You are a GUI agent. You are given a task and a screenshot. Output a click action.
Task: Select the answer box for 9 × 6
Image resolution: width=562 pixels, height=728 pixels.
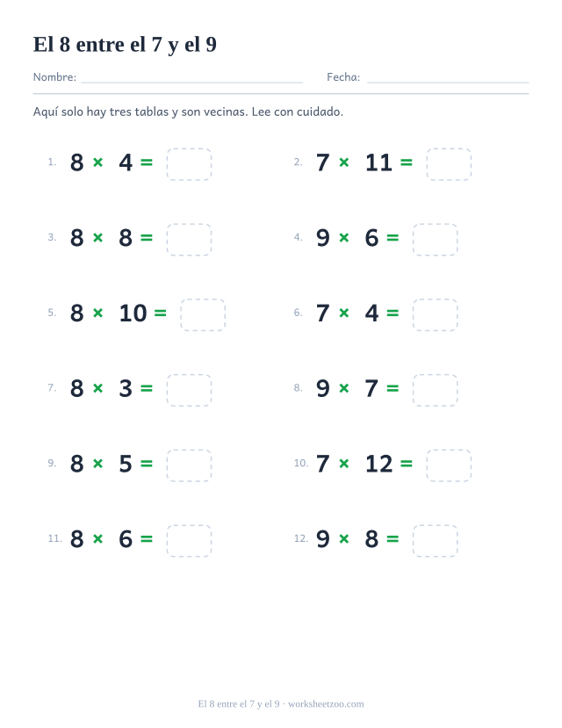pos(435,239)
